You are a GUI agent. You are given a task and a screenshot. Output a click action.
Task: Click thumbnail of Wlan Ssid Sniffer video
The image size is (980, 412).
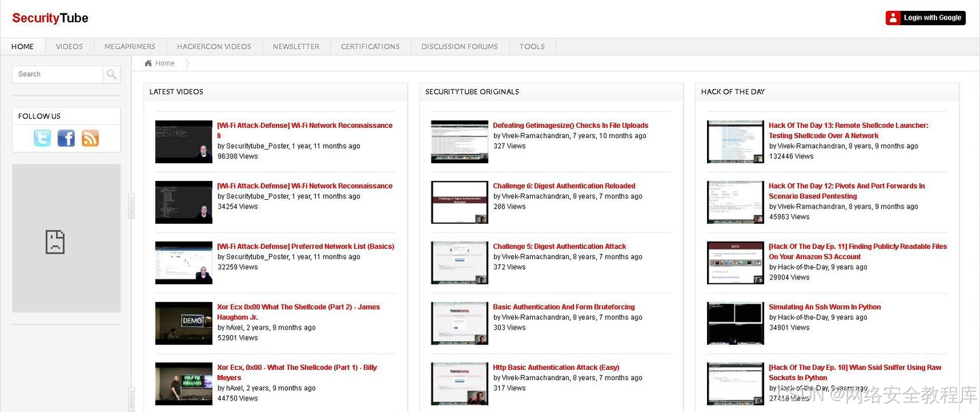tap(736, 383)
